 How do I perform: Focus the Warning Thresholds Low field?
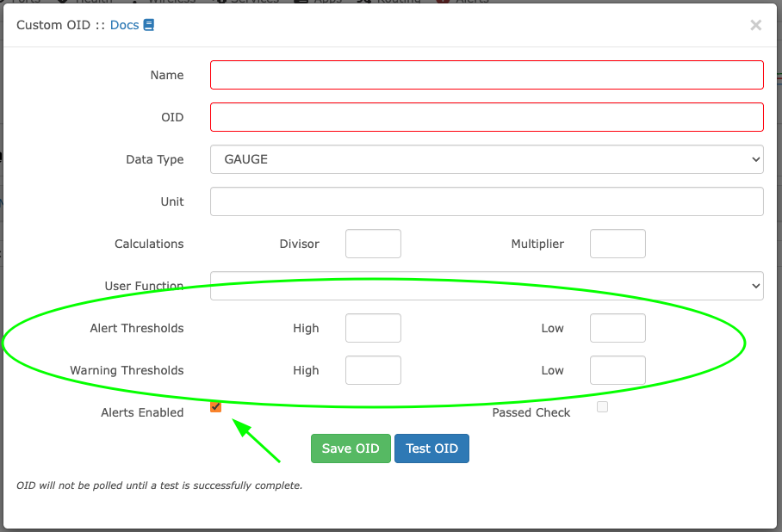coord(618,370)
